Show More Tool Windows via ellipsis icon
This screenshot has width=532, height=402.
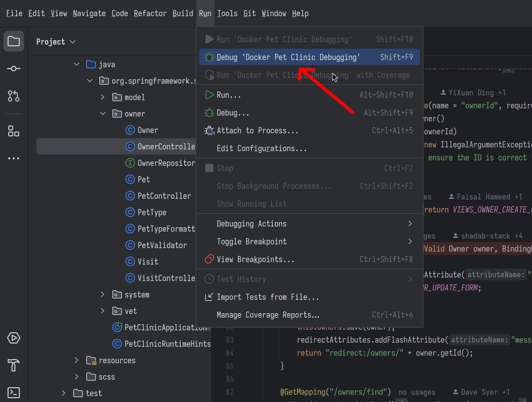(x=13, y=158)
